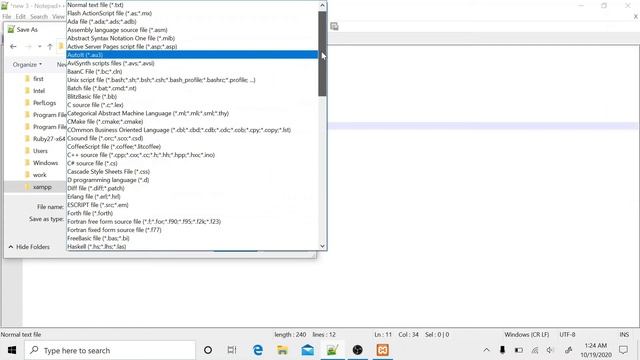The width and height of the screenshot is (640, 360).
Task: Show hidden system tray icons
Action: click(487, 350)
